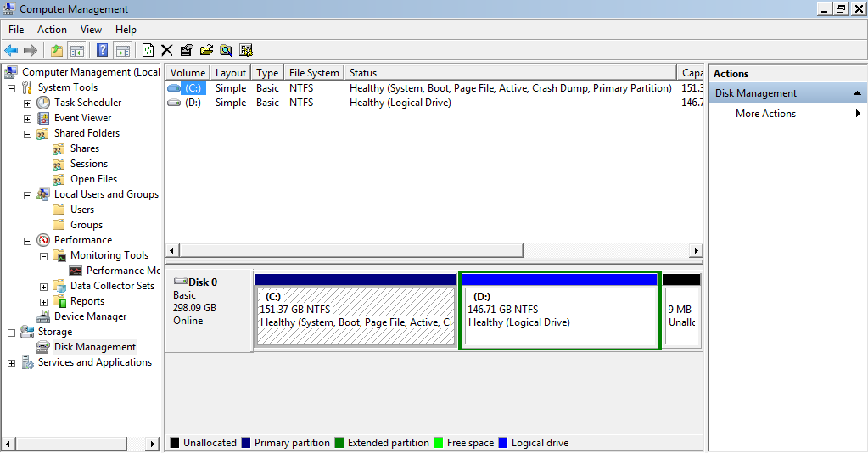Viewport: 868px width, 453px height.
Task: Click the Disk Management tree icon
Action: coord(43,347)
